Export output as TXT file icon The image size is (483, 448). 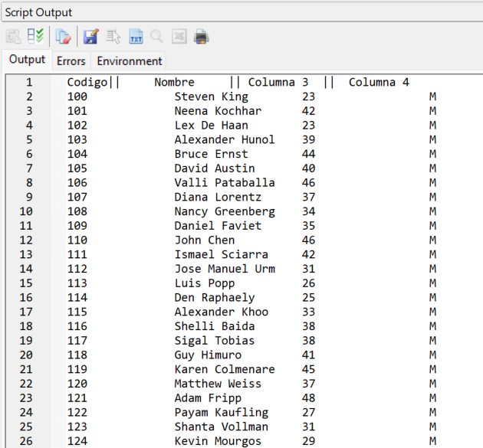click(x=136, y=37)
